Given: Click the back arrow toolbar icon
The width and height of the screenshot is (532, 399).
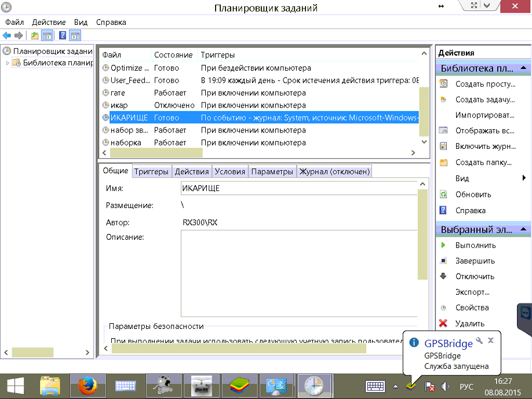Looking at the screenshot, I should point(7,35).
